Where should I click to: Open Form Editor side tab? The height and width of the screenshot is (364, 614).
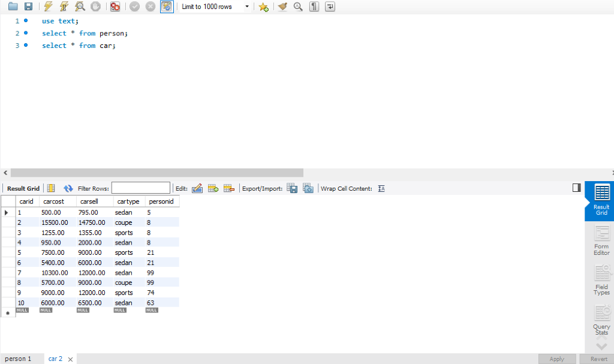coord(601,240)
